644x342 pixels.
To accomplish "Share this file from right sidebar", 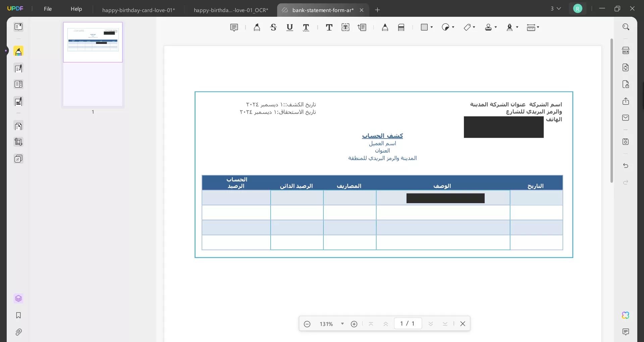I will 626,101.
